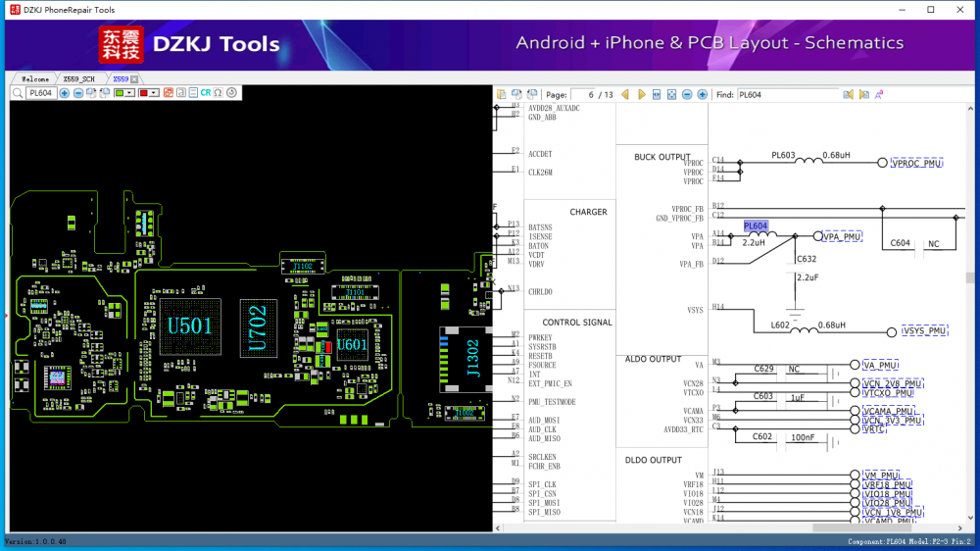Zoom in the schematic PDF view
Image resolution: width=980 pixels, height=551 pixels.
(702, 94)
